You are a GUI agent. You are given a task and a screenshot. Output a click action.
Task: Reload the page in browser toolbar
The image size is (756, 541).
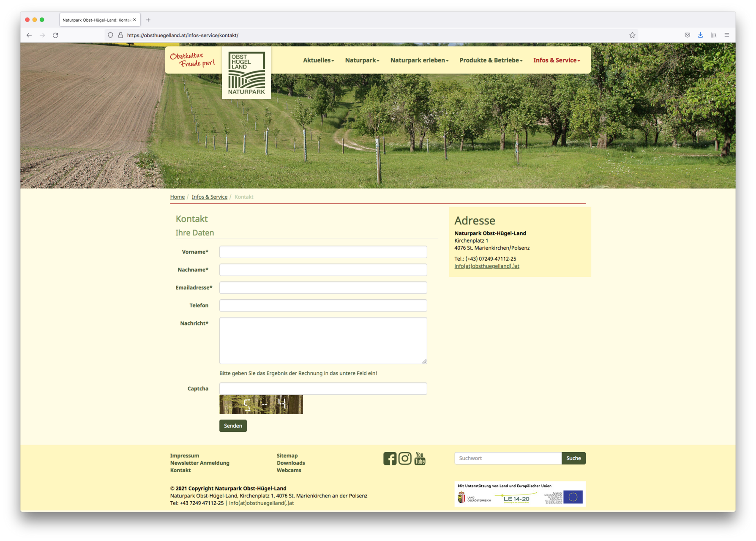(x=55, y=35)
